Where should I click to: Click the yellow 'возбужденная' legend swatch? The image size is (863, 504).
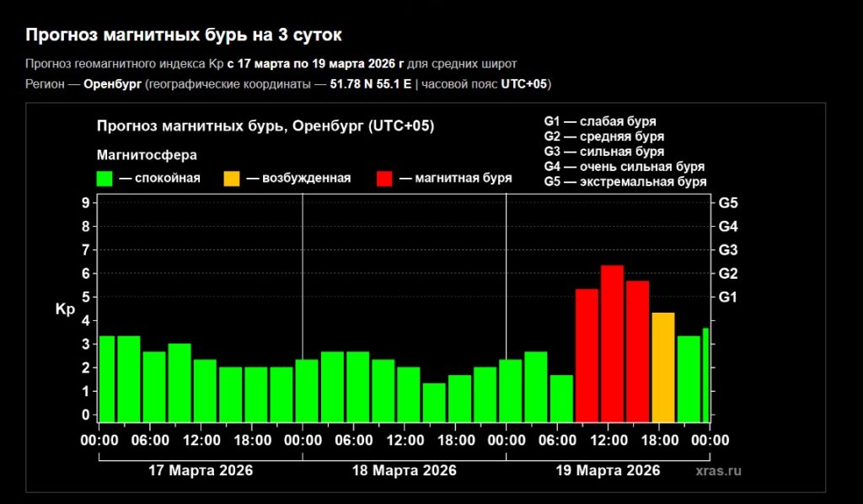(232, 179)
